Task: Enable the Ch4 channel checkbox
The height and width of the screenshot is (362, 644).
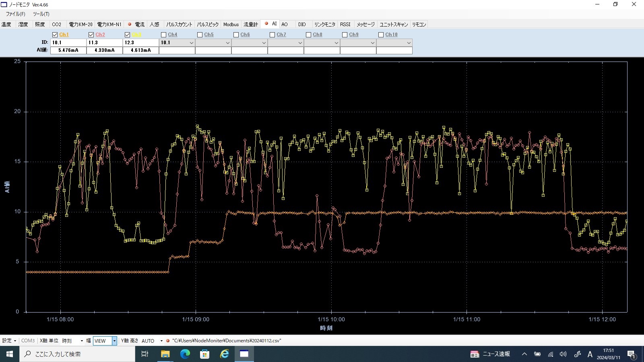Action: [x=164, y=35]
